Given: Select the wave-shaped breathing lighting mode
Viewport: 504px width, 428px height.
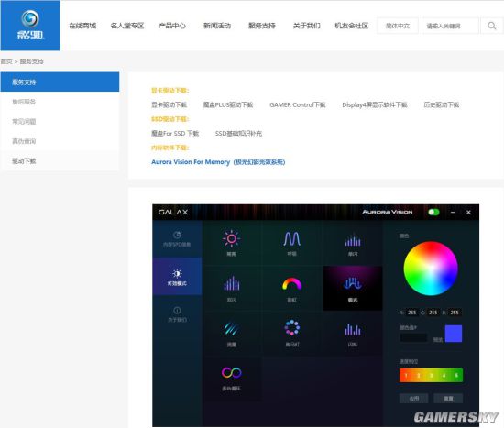Looking at the screenshot, I should (x=291, y=243).
